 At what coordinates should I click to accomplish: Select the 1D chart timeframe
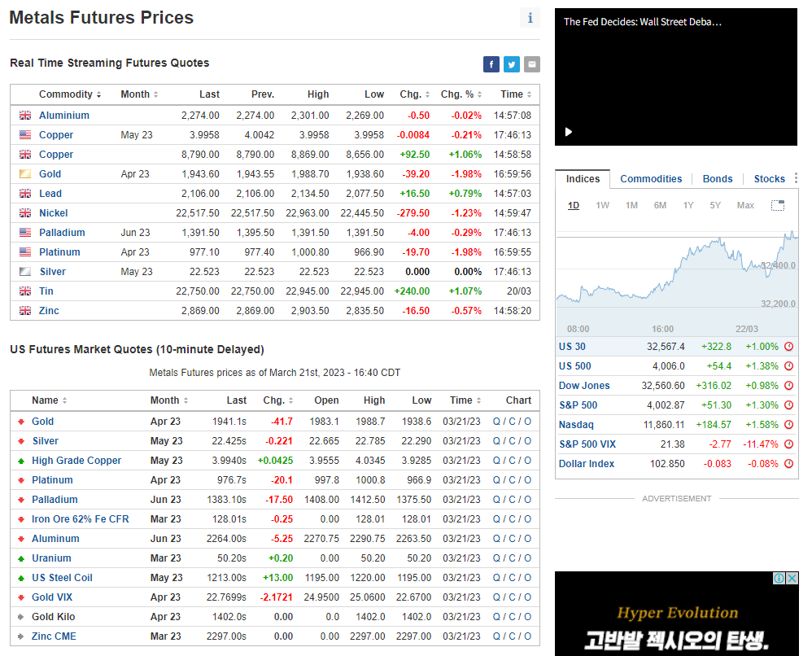(x=574, y=205)
